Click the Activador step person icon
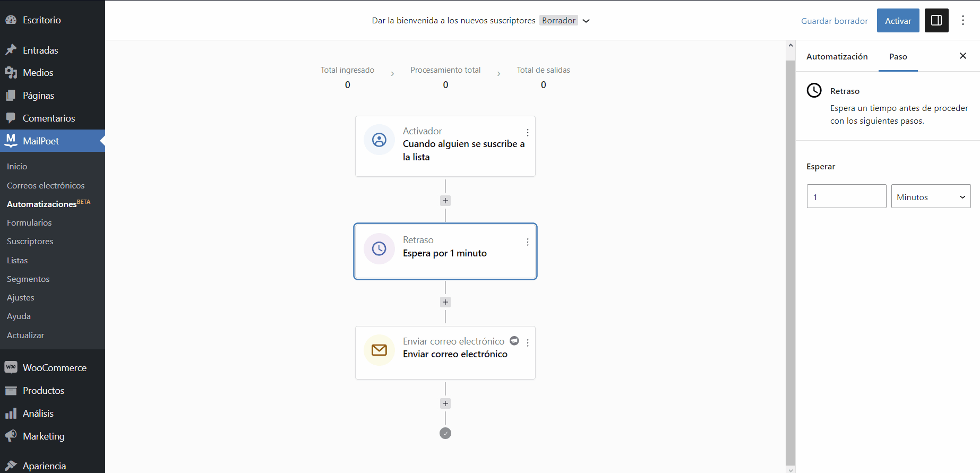980x473 pixels. point(379,140)
